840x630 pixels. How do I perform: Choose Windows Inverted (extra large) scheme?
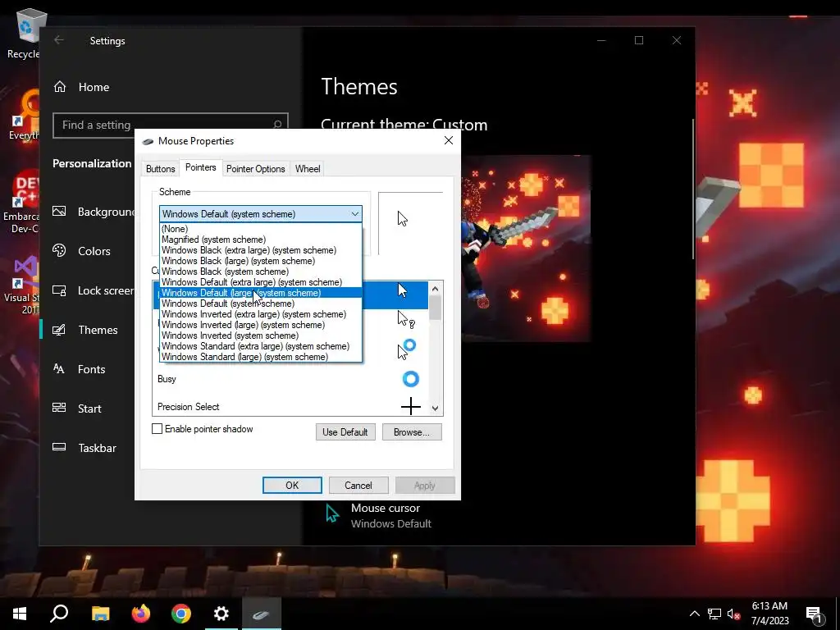tap(261, 314)
